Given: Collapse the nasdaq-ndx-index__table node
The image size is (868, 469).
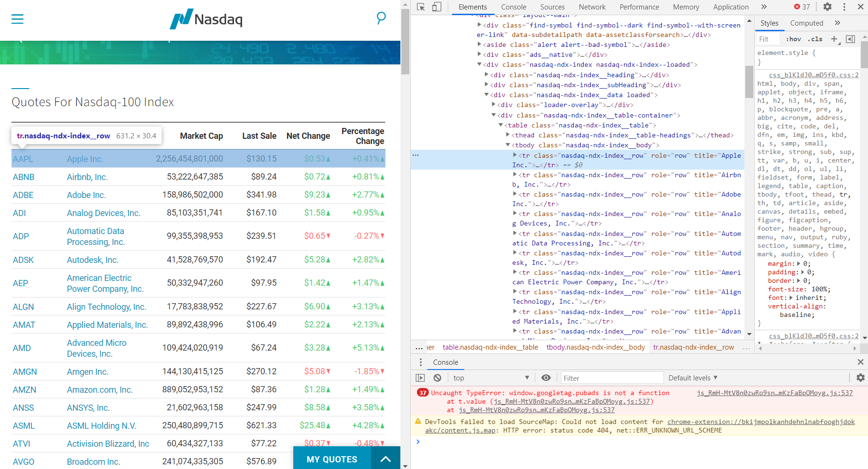Looking at the screenshot, I should click(501, 126).
